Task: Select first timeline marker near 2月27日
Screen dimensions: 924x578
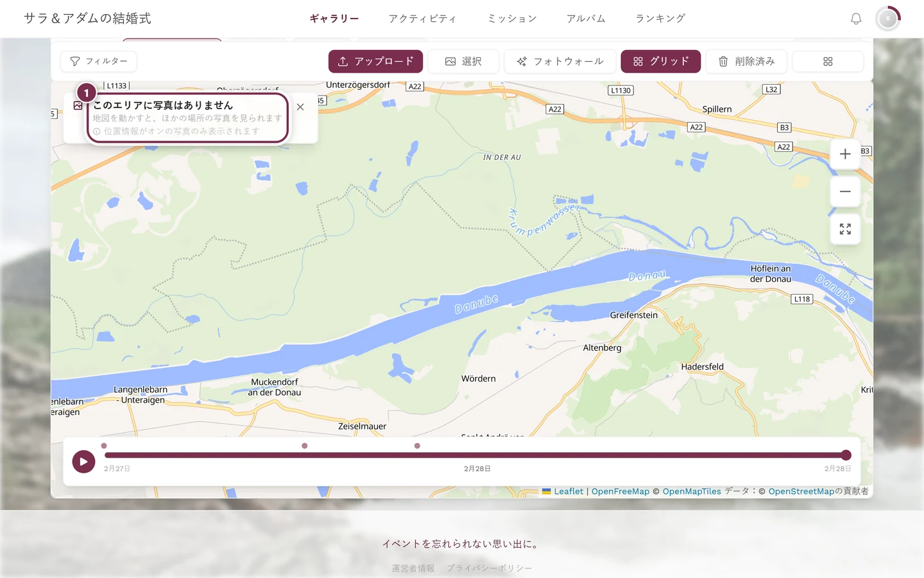Action: [x=104, y=446]
